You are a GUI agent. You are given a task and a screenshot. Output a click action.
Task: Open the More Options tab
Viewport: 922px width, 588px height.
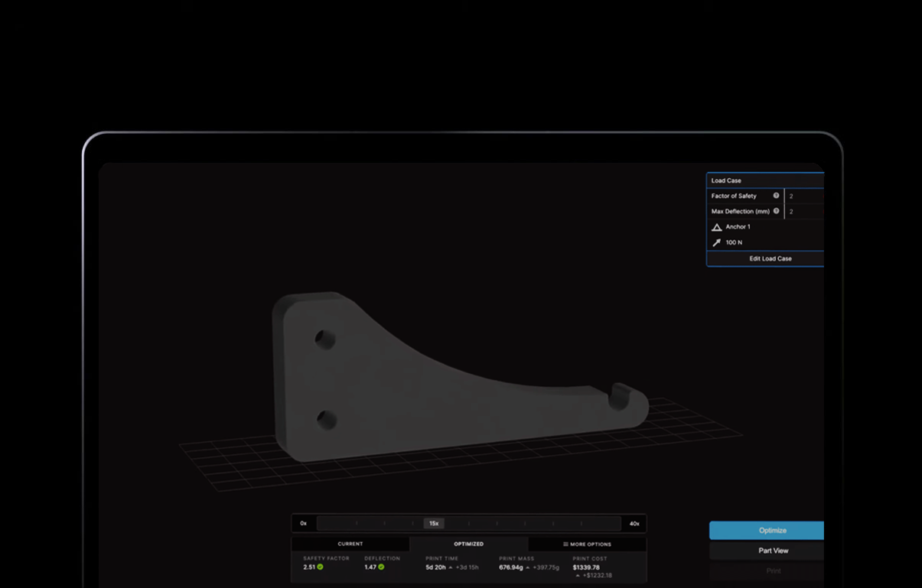pyautogui.click(x=587, y=544)
